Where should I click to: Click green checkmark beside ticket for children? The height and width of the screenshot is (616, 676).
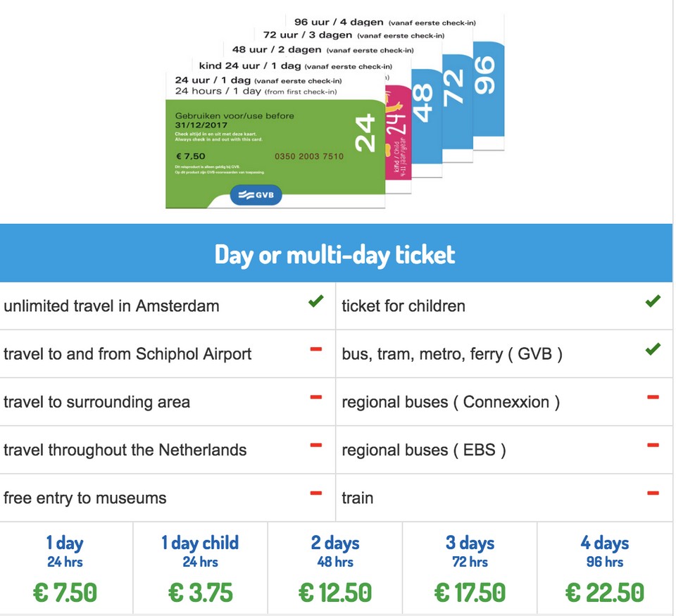[x=653, y=302]
